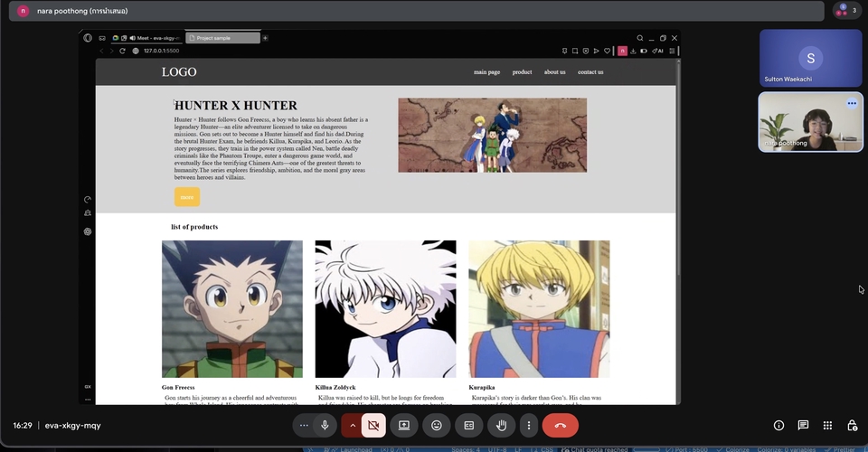Click the Killua Zoldyck character image
This screenshot has width=868, height=452.
point(385,308)
